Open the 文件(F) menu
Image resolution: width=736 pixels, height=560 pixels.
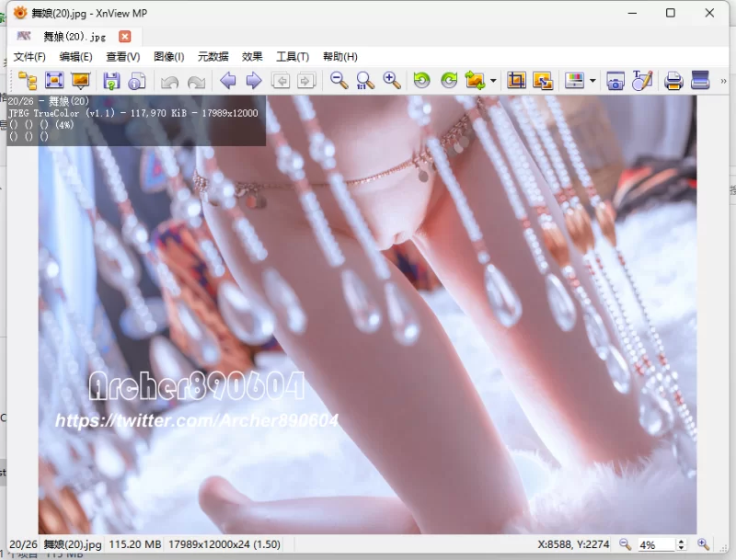pos(29,57)
